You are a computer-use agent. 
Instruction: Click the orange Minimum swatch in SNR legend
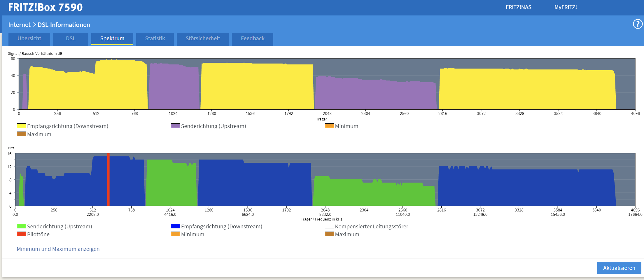point(329,126)
